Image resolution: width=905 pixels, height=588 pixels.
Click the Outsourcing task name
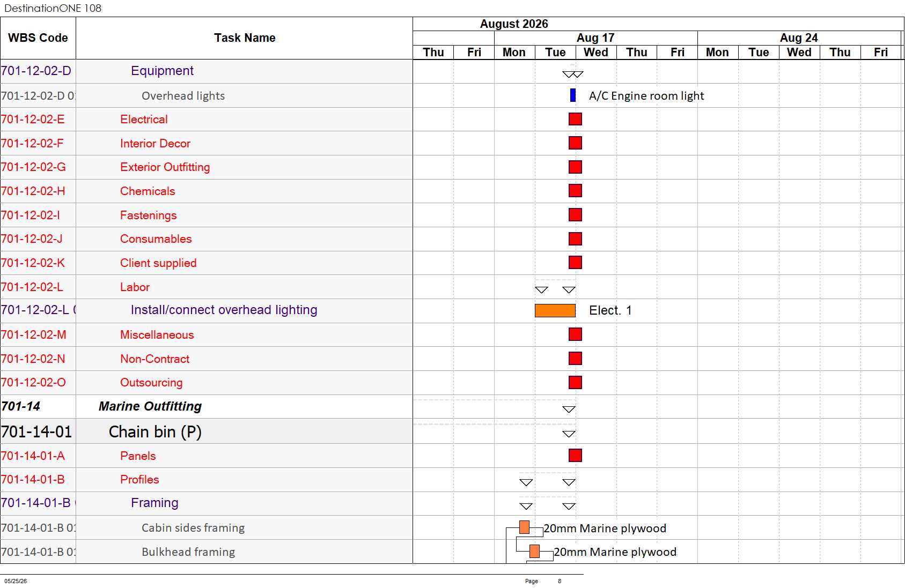(x=151, y=383)
